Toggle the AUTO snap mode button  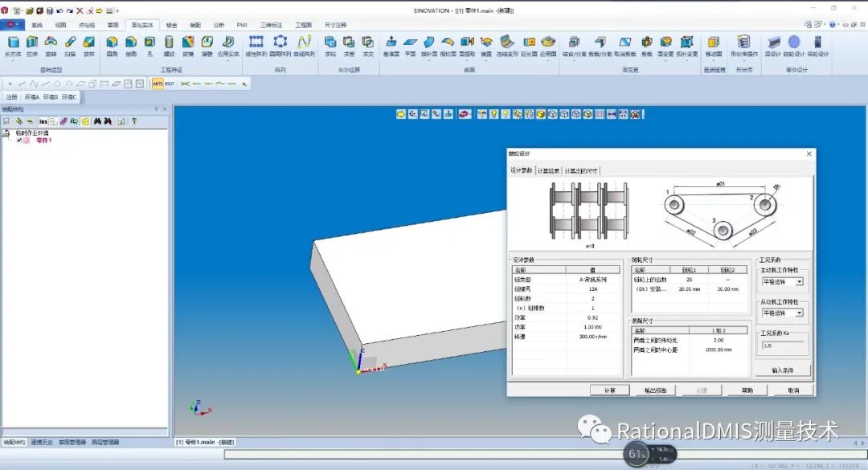(158, 84)
